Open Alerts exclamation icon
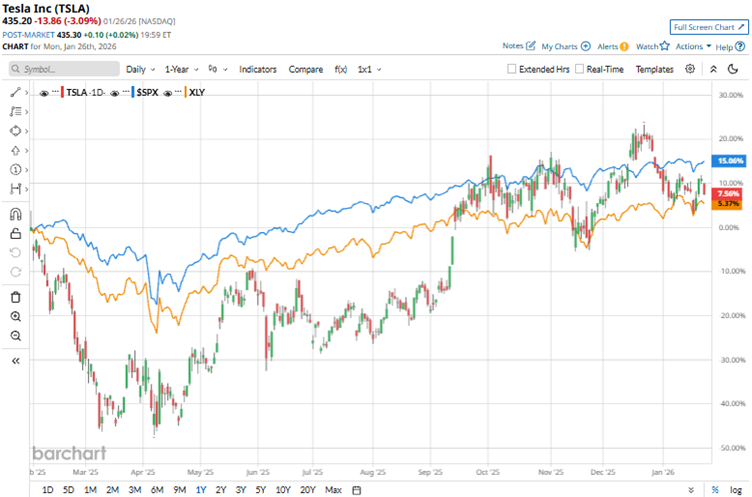Screen dimensions: 752x497 (x=624, y=47)
